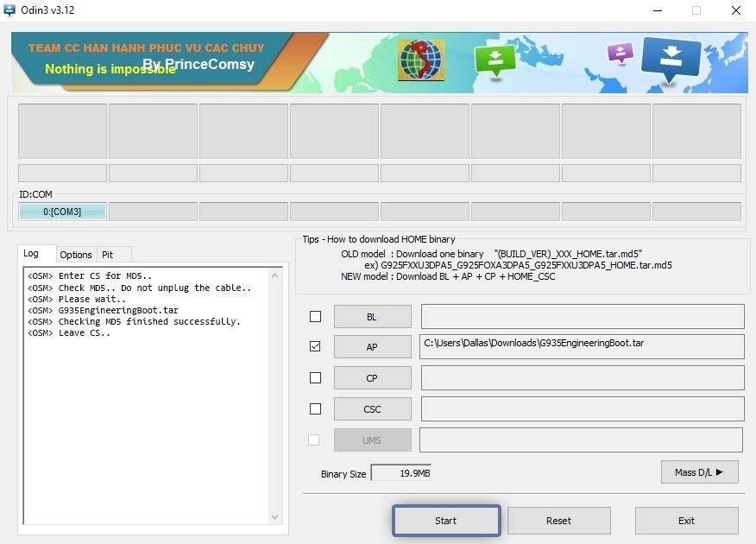Click the BL file path field
The image size is (756, 544).
click(583, 316)
